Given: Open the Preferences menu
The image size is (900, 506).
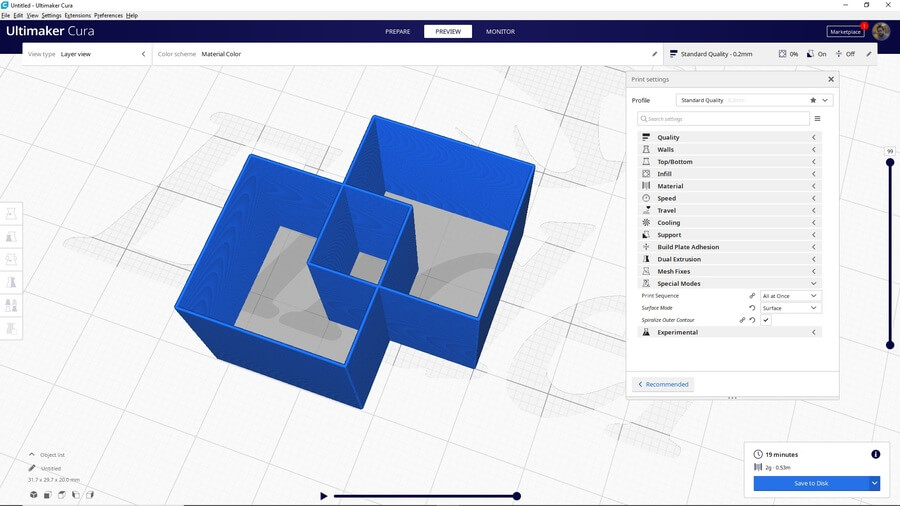Looking at the screenshot, I should (x=108, y=15).
